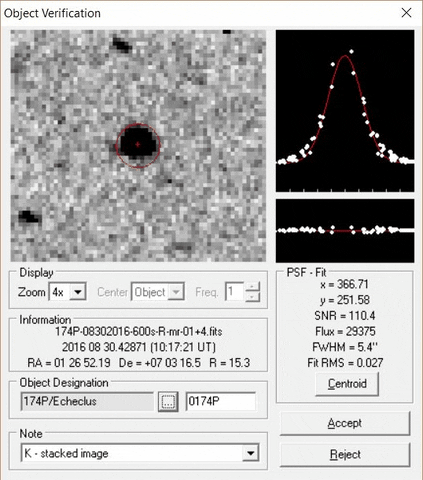Screen dimensions: 423x480
Task: Expand the Center Object dropdown
Action: (x=176, y=292)
